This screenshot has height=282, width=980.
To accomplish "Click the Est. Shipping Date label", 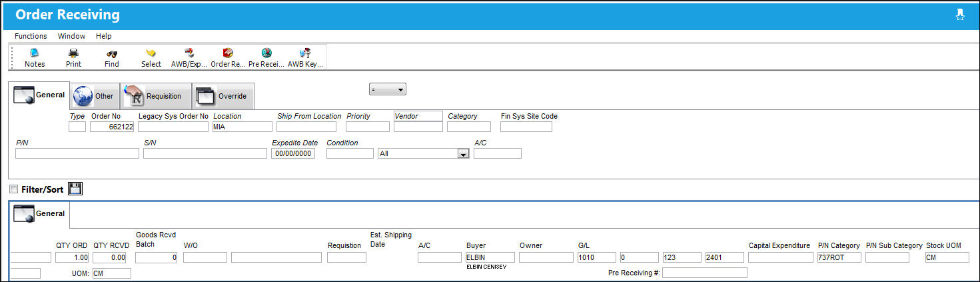I will pos(391,239).
